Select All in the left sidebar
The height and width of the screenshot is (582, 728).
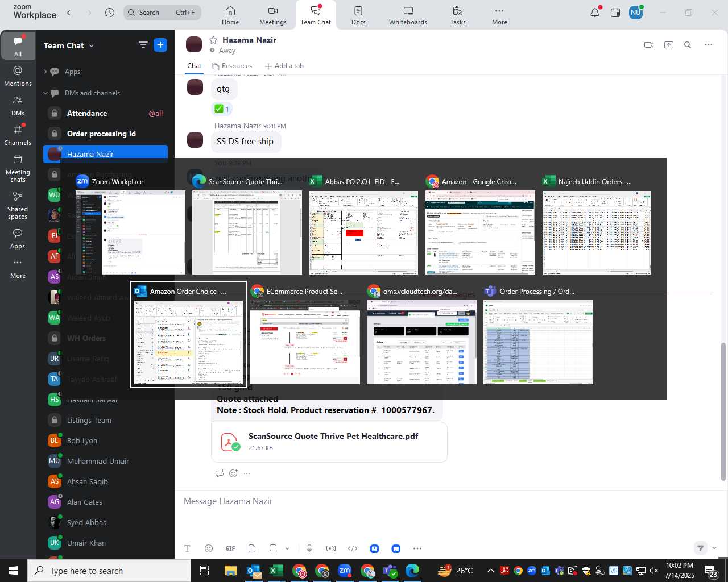(18, 45)
